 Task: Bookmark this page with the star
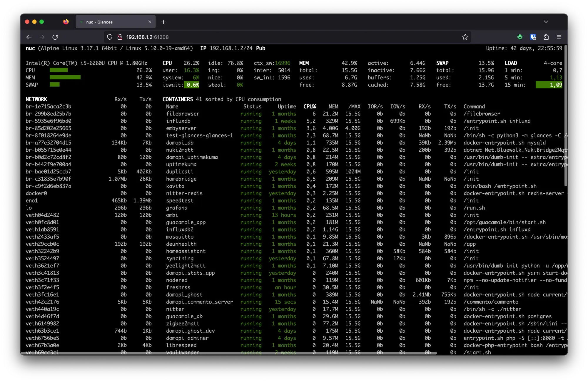[x=465, y=37]
